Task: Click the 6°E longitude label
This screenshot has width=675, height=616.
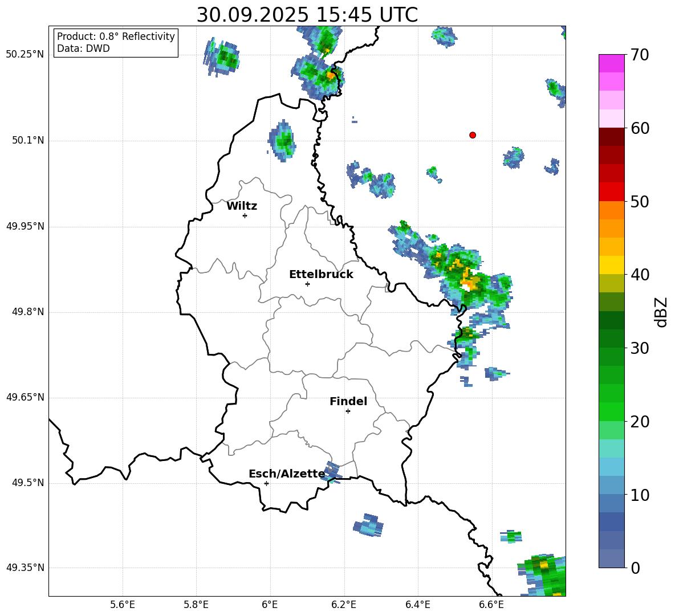Action: pyautogui.click(x=270, y=605)
